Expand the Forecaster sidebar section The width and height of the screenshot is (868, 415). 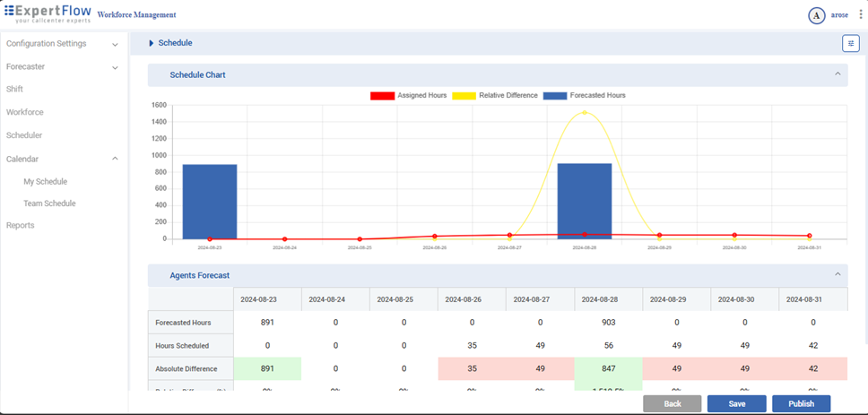click(x=115, y=67)
